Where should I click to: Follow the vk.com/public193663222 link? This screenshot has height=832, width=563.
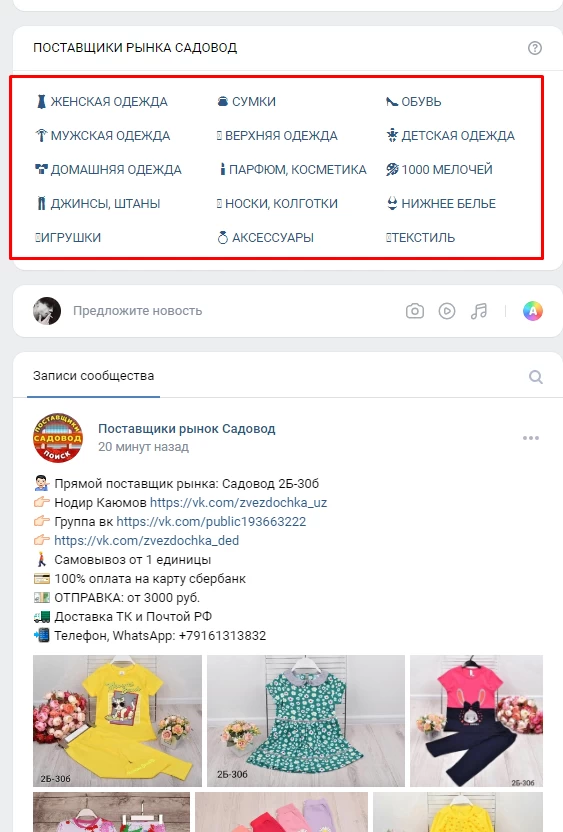click(211, 522)
